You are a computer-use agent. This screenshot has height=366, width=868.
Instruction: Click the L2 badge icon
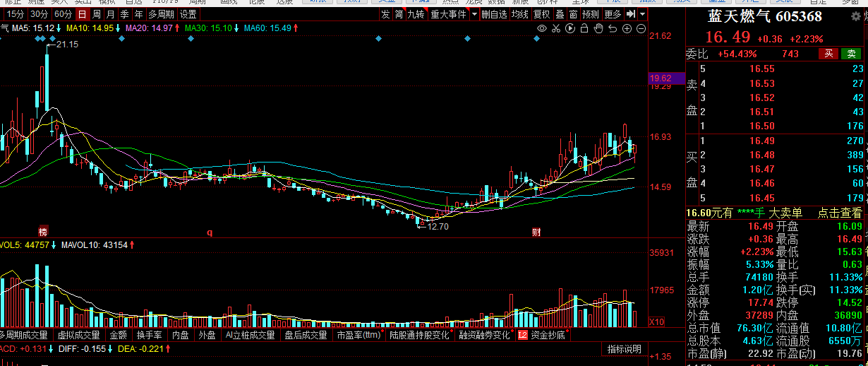pos(522,335)
